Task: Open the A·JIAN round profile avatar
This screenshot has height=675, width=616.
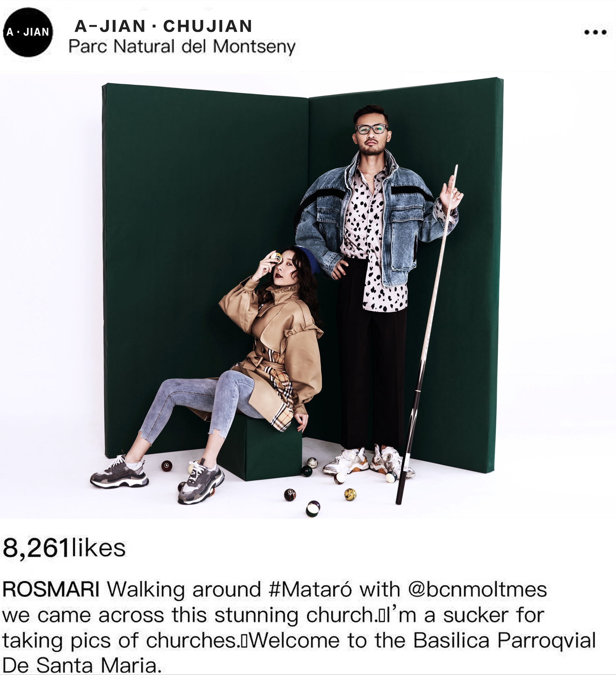Action: 28,32
